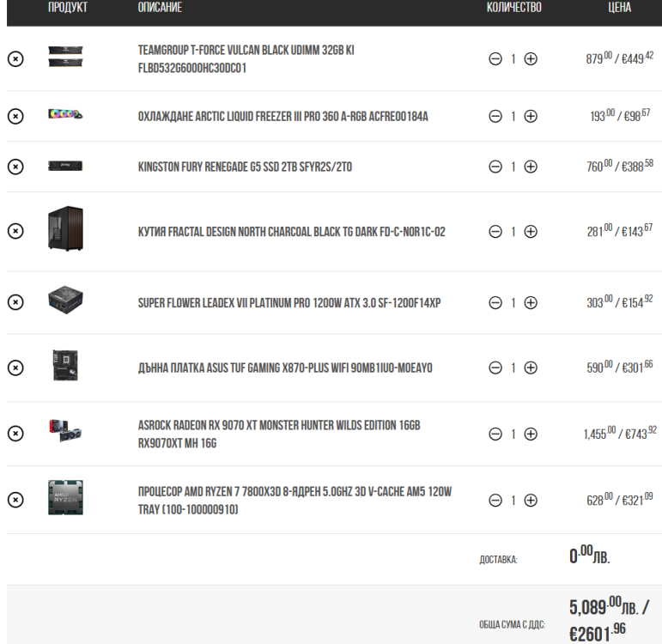
Task: Click the 303.00 / €154.92 price
Action: (619, 302)
